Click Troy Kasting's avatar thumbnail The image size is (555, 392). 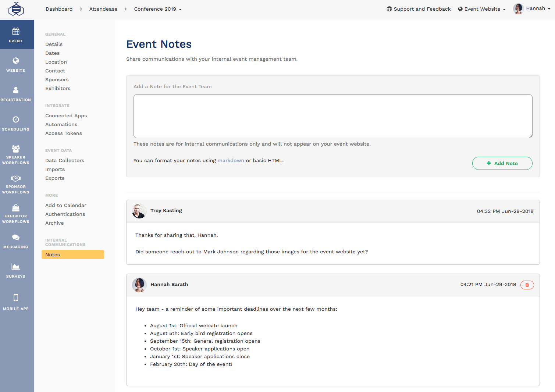(139, 211)
